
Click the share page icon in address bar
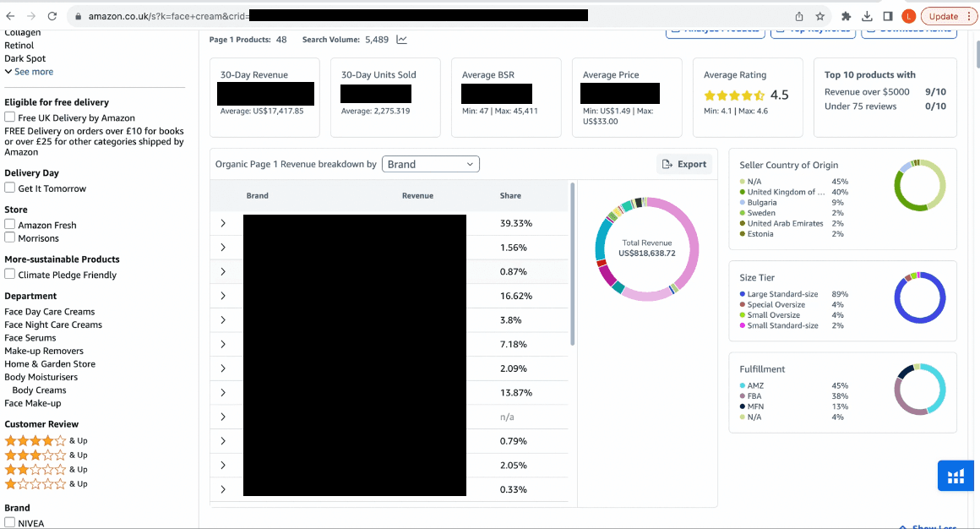798,16
